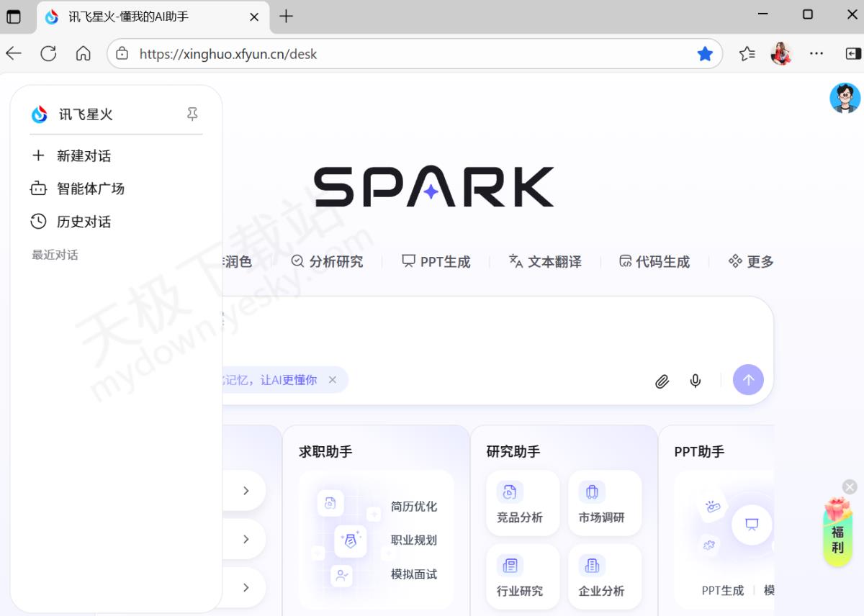Viewport: 864px width, 616px height.
Task: Click the 简历优化 link
Action: [414, 507]
